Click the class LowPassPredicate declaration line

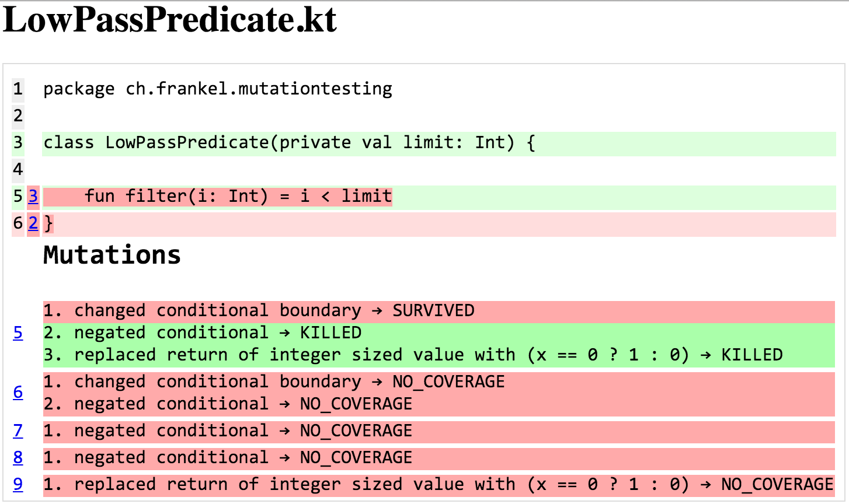pos(289,143)
